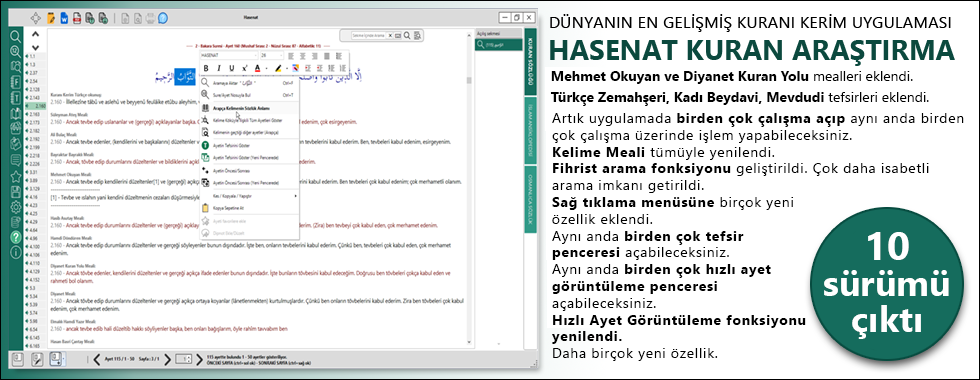Select verse 2.163 in the list

pyautogui.click(x=37, y=114)
